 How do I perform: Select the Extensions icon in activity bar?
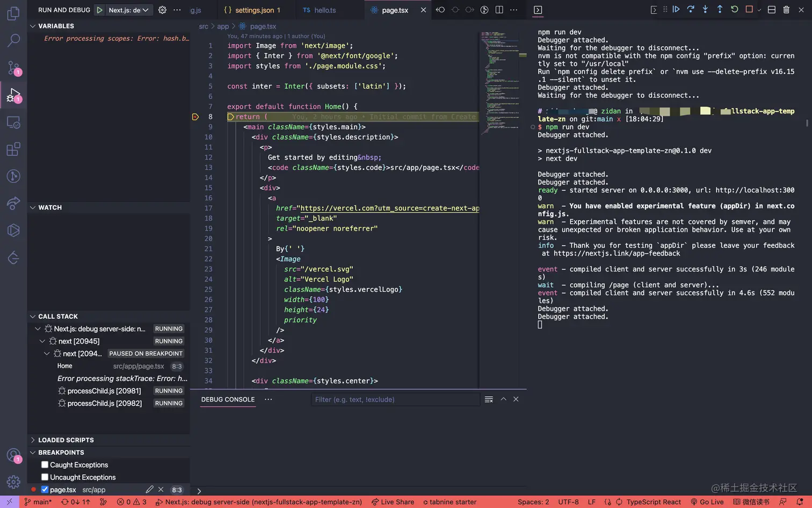[14, 149]
